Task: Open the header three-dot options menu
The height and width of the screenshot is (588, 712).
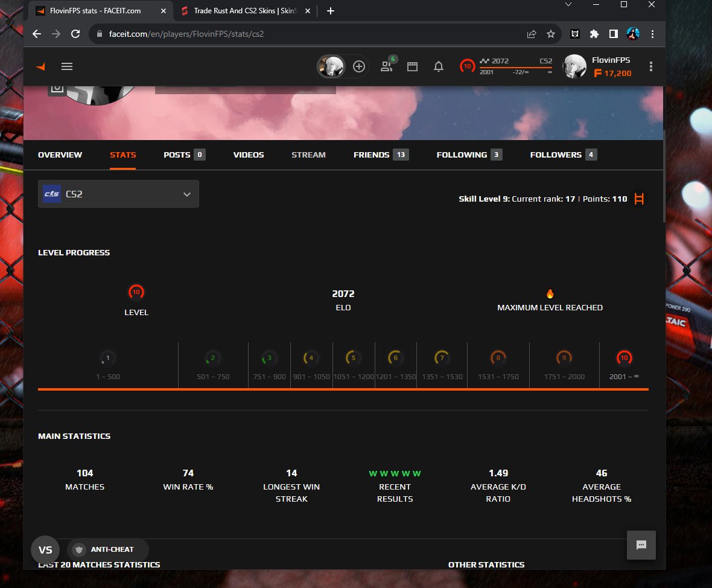Action: pyautogui.click(x=650, y=67)
